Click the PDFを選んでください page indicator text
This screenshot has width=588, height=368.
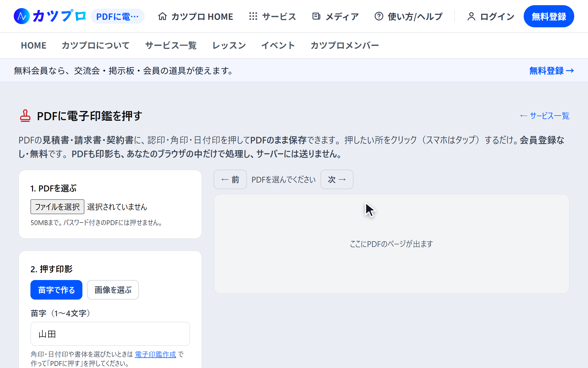[x=284, y=179]
